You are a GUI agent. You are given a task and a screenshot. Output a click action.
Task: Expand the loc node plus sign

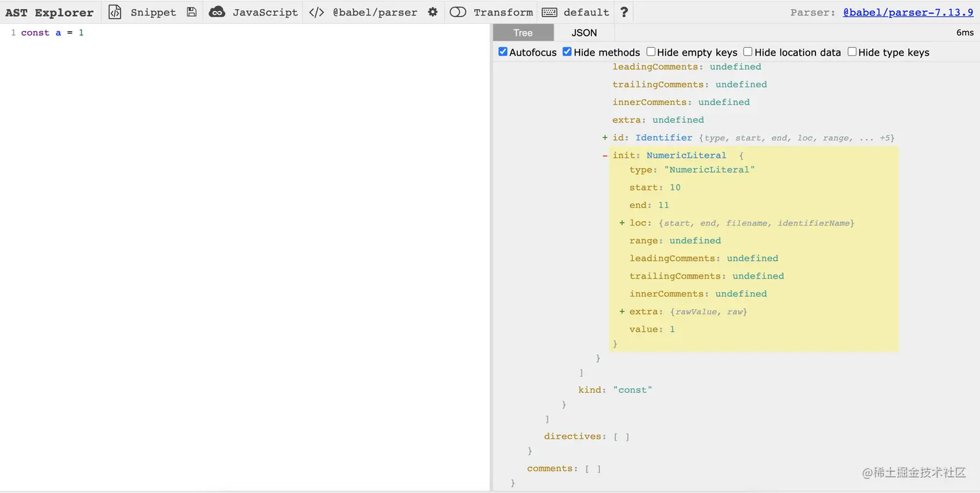pos(622,223)
